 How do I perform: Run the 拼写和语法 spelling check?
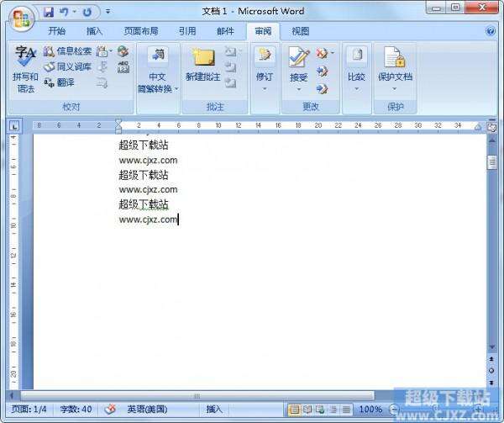tap(25, 70)
